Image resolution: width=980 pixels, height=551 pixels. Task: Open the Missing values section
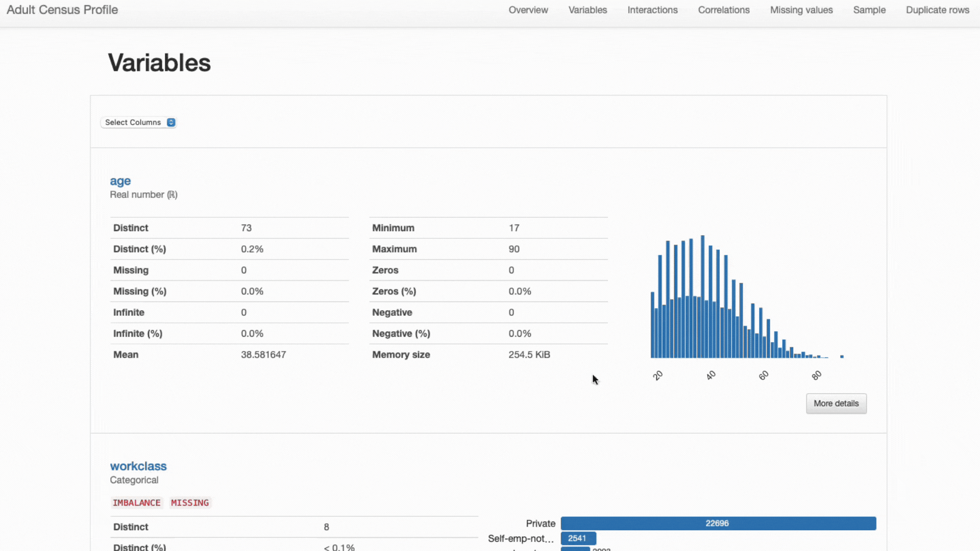pyautogui.click(x=801, y=10)
